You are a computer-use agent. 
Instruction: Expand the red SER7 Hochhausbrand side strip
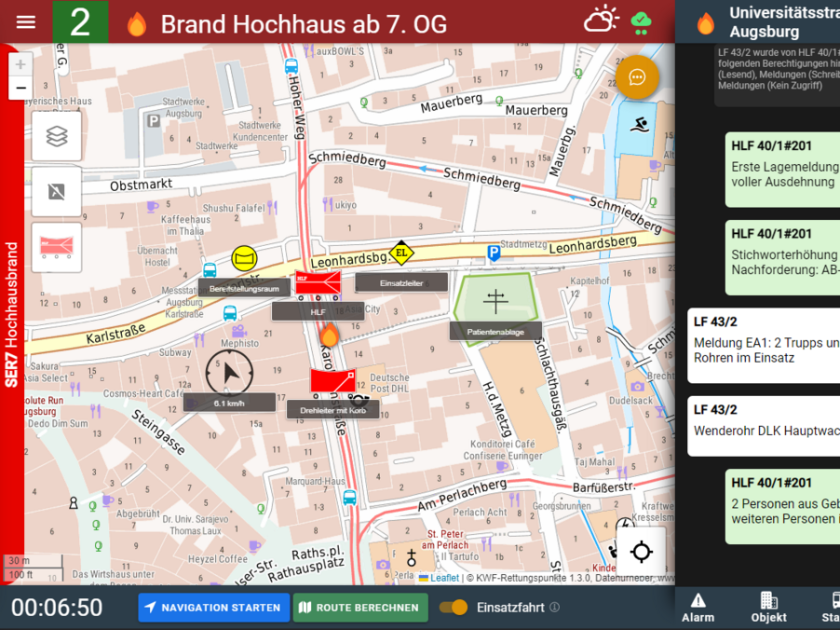[11, 316]
